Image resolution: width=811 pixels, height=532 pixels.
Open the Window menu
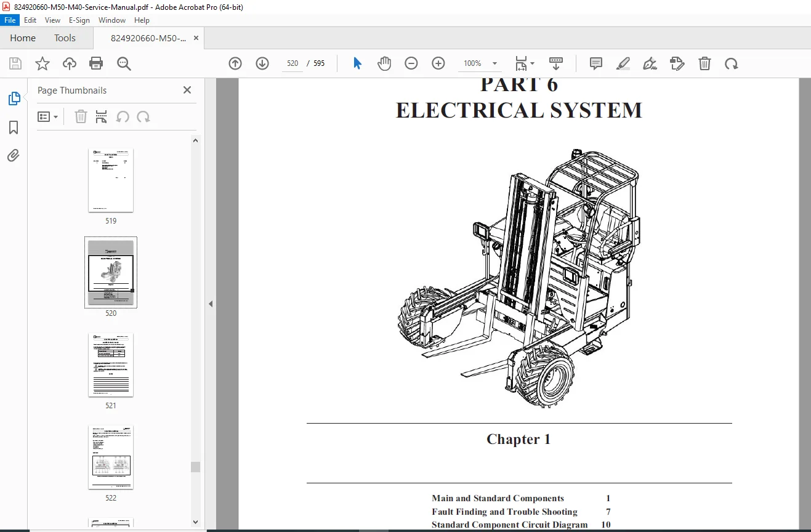pyautogui.click(x=112, y=20)
